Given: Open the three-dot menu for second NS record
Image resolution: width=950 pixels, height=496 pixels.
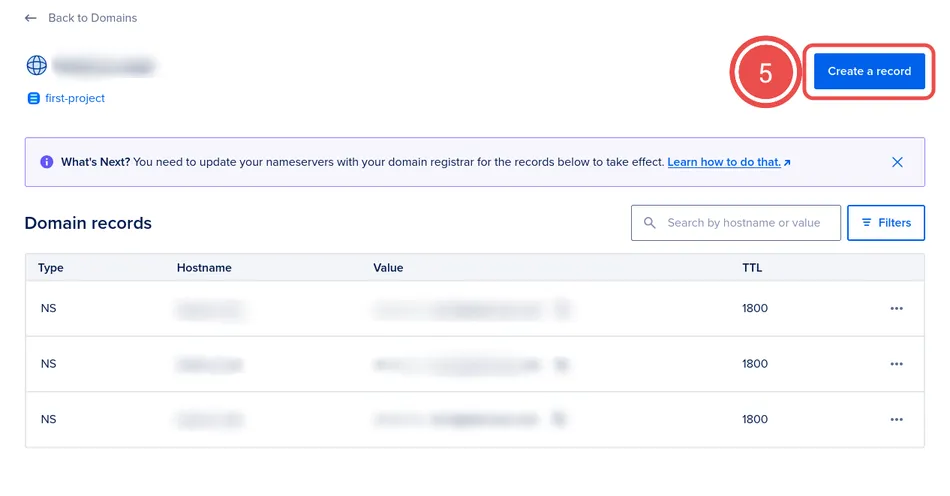Looking at the screenshot, I should pos(896,364).
